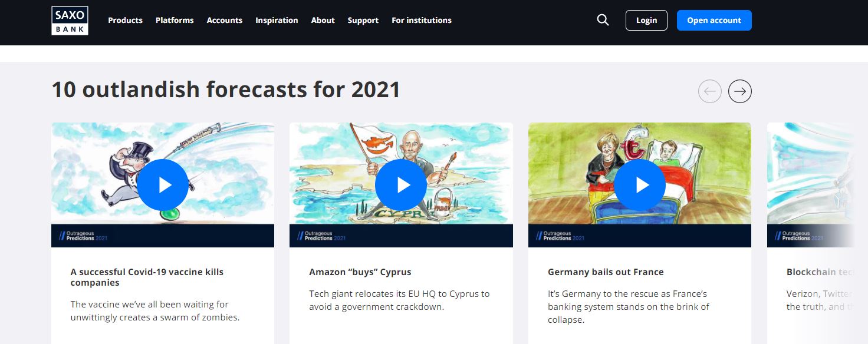Click the Open account button
Screen dimensions: 868x344
tap(714, 20)
